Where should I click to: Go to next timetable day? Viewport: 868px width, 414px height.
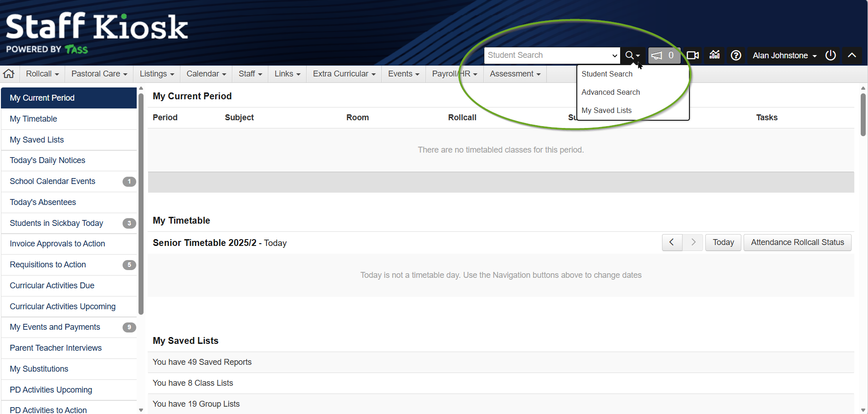(693, 242)
